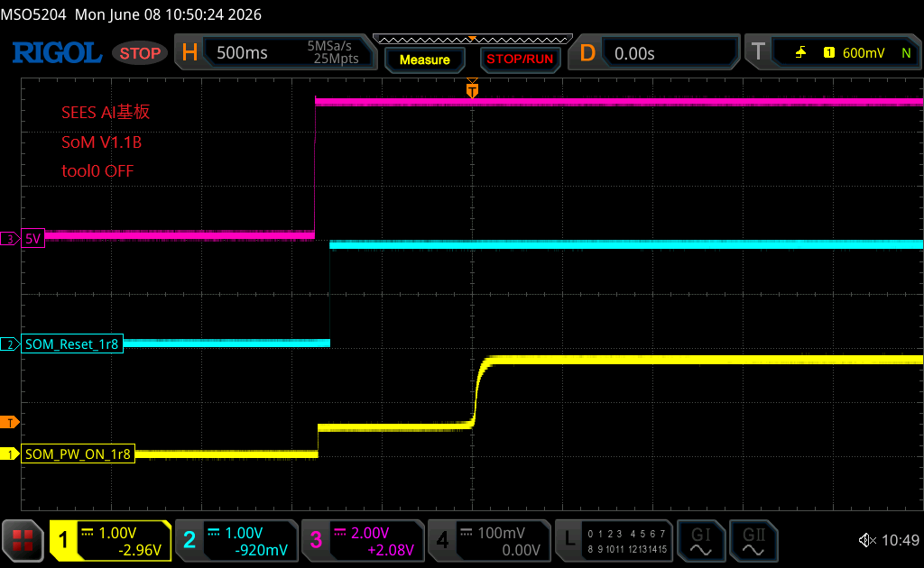This screenshot has height=568, width=924.
Task: Click the grey T trigger icon
Action: (x=758, y=51)
